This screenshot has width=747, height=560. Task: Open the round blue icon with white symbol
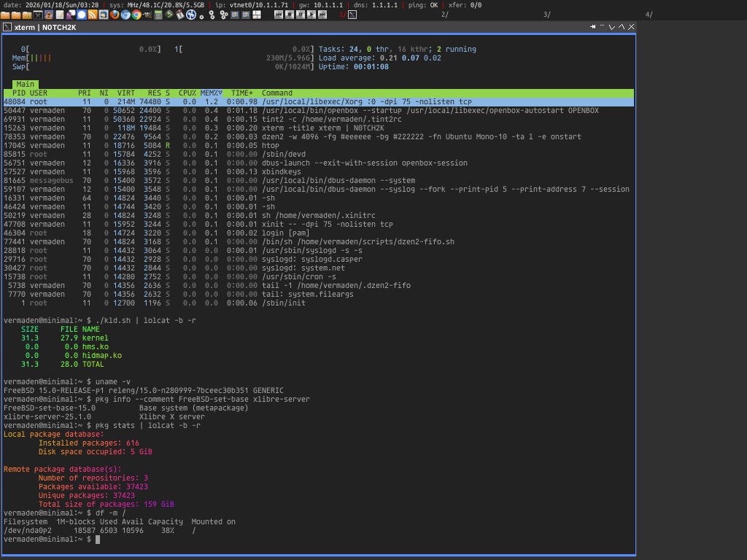coord(191,15)
